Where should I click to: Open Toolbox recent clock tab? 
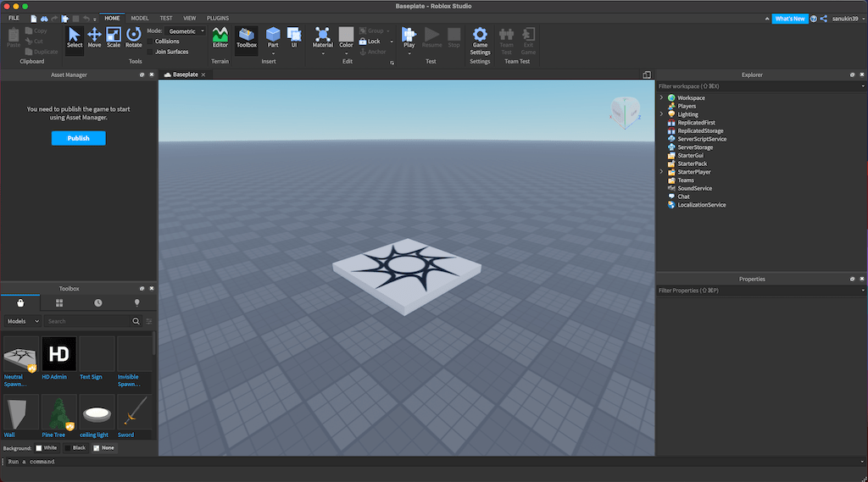[x=98, y=302]
